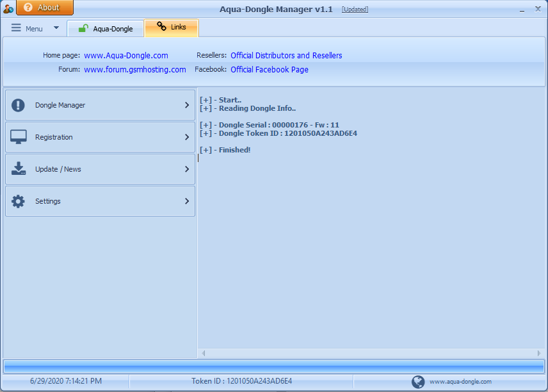Click the log scroll right arrow
This screenshot has height=392, width=548.
pos(538,353)
